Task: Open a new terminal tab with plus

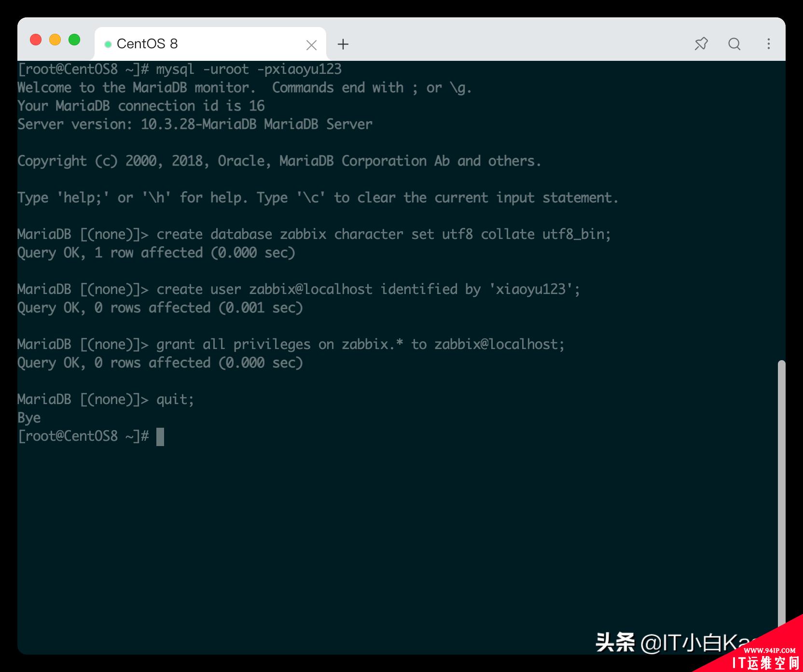Action: [343, 44]
